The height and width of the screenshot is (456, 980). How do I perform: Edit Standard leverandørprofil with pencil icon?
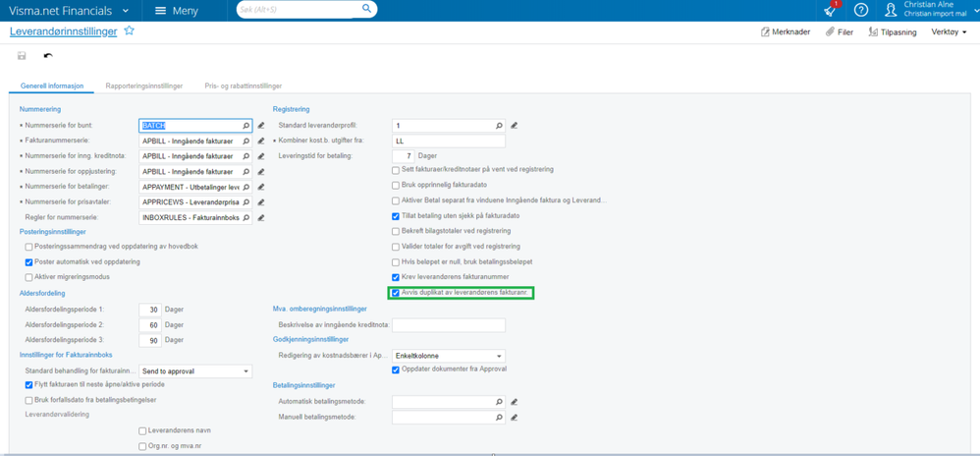pyautogui.click(x=515, y=126)
